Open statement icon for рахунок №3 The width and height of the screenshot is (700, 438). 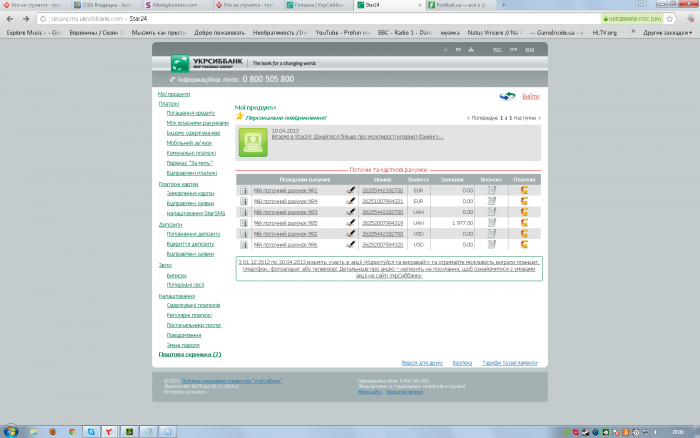492,212
